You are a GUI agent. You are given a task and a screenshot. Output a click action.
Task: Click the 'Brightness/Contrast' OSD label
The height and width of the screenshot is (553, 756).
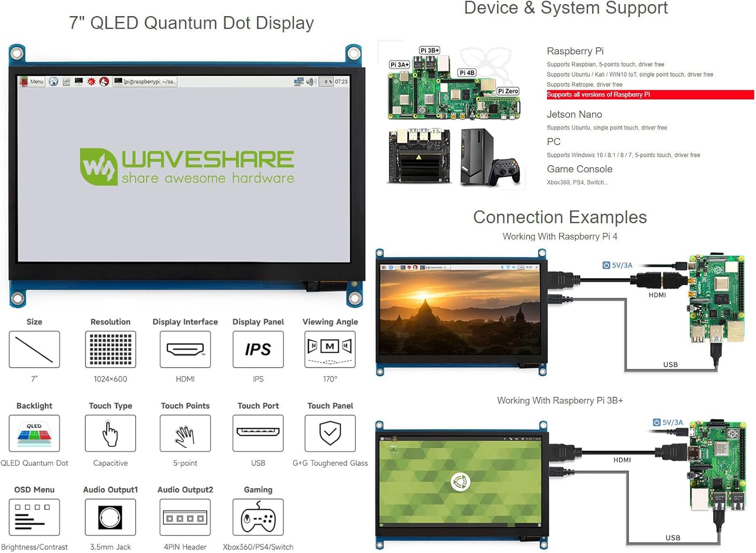click(x=34, y=547)
